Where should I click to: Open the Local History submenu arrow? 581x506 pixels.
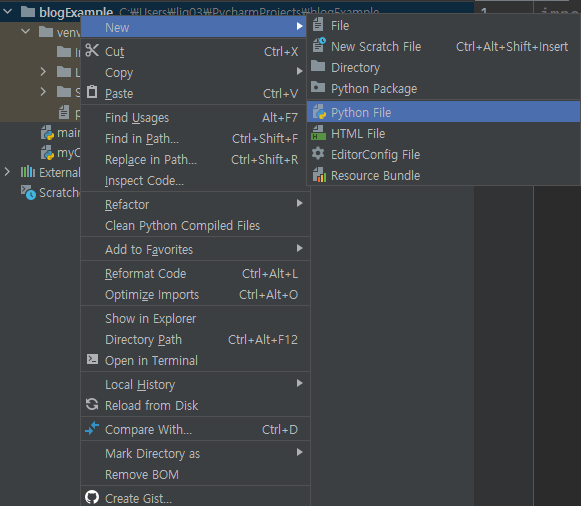[x=299, y=383]
